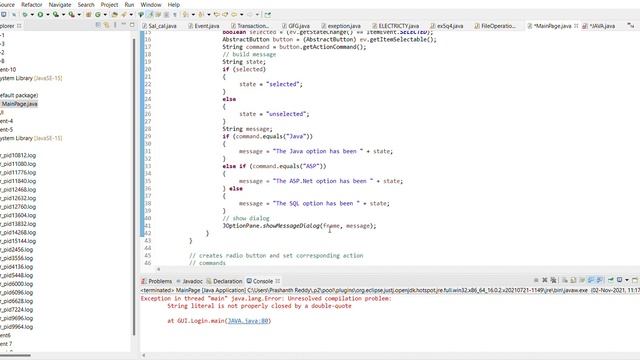Image resolution: width=640 pixels, height=360 pixels.
Task: Maximize the Package Explorer panel
Action: click(x=132, y=25)
